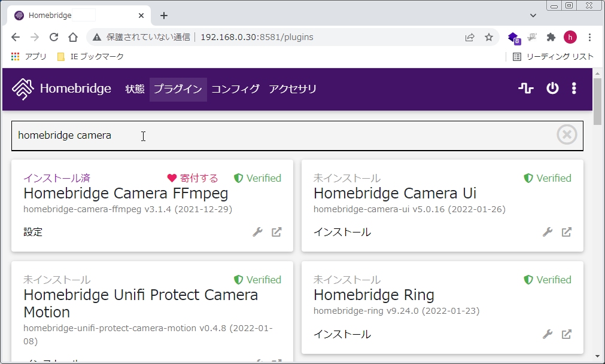Screen dimensions: 605x364
Task: Open the コンフィグ config tab
Action: pos(235,89)
